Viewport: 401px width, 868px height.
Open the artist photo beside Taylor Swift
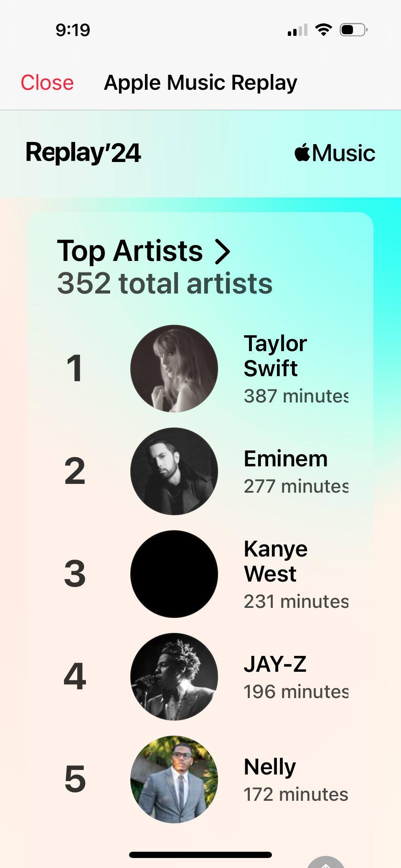point(174,369)
